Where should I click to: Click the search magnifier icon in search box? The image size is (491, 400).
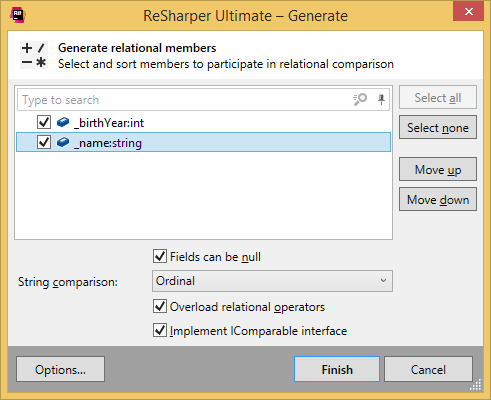(360, 99)
